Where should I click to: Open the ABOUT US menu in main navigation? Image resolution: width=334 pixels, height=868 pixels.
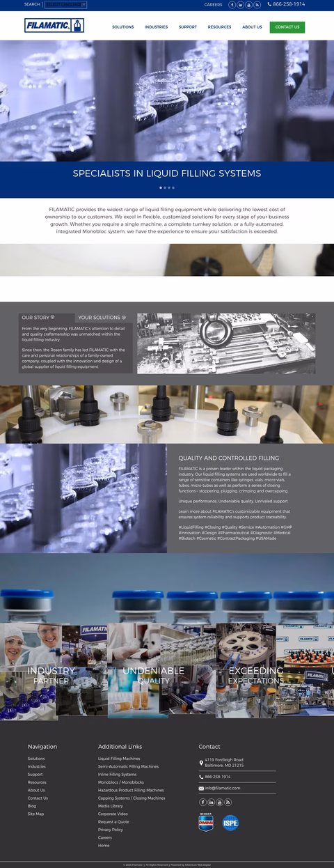click(252, 27)
